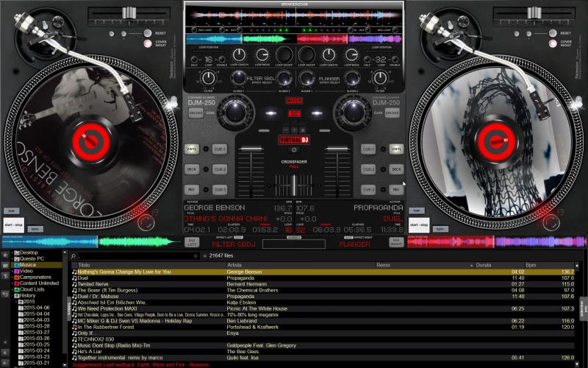The width and height of the screenshot is (588, 368).
Task: Collapse the History tree node
Action: click(12, 296)
